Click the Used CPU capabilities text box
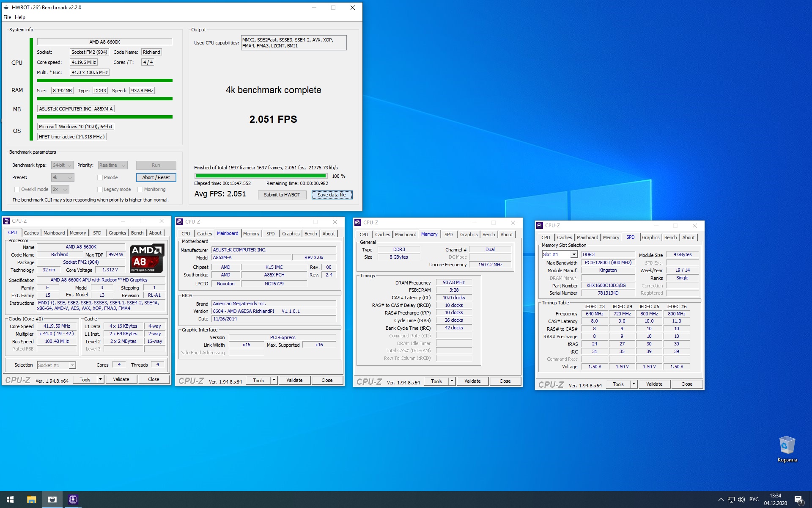 (x=294, y=43)
